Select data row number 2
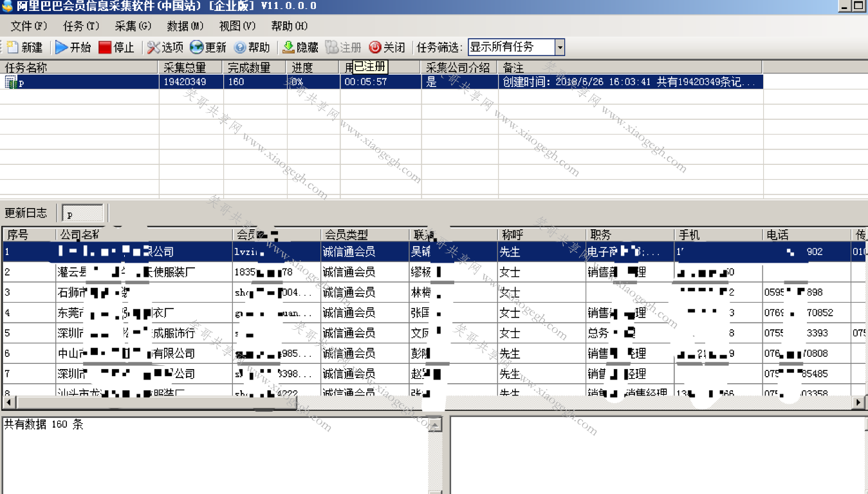 (434, 272)
